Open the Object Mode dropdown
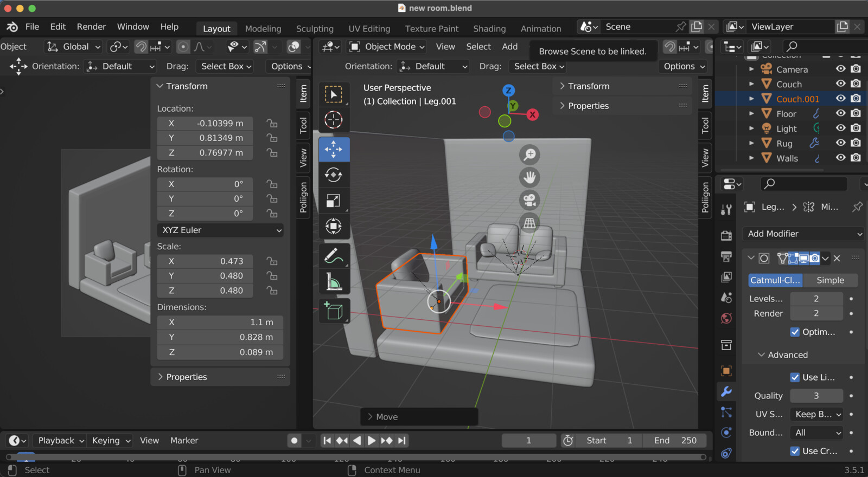The height and width of the screenshot is (477, 868). tap(387, 47)
